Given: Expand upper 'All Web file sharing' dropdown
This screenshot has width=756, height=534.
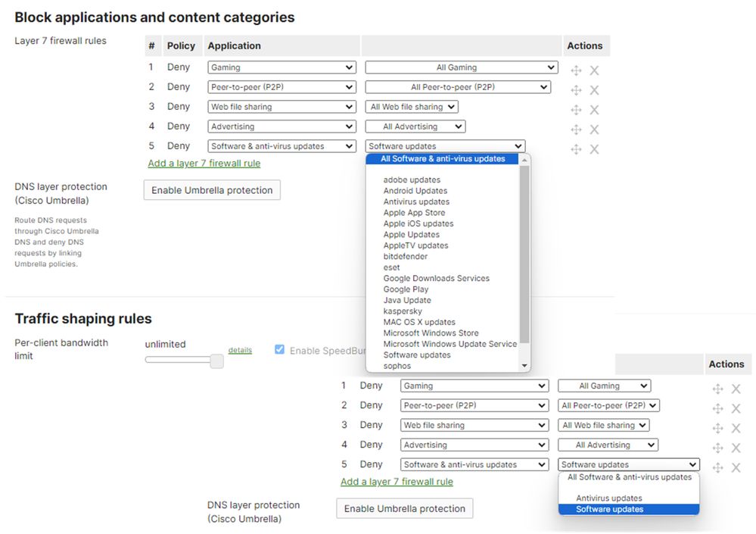Looking at the screenshot, I should coord(413,107).
